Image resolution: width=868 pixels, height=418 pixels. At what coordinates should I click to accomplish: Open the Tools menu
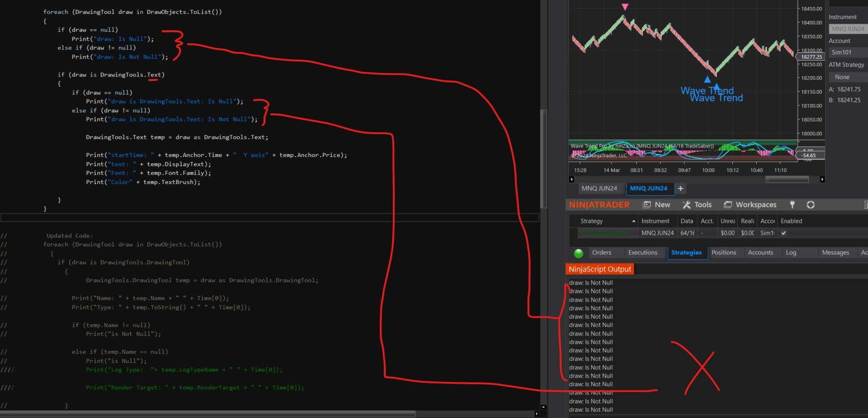[697, 205]
